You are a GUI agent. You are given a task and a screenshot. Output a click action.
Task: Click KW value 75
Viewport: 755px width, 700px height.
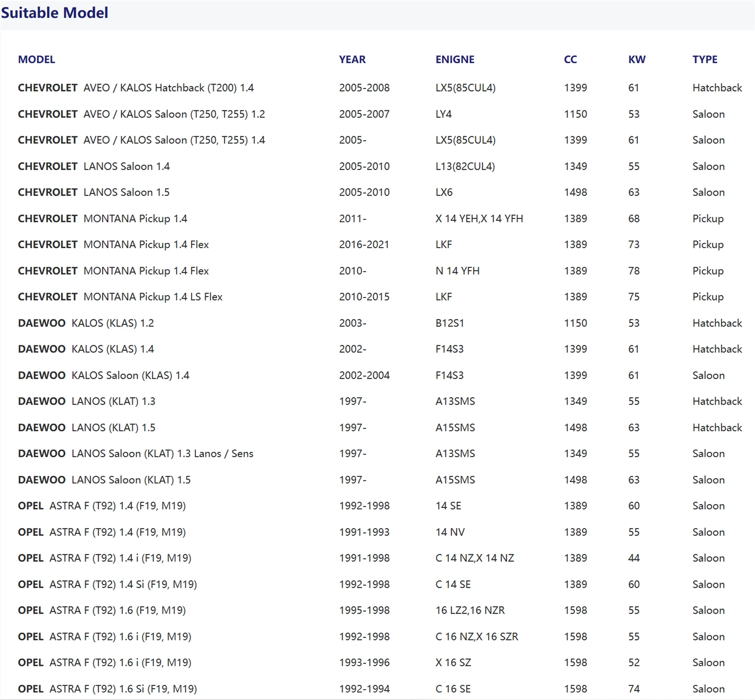[634, 297]
